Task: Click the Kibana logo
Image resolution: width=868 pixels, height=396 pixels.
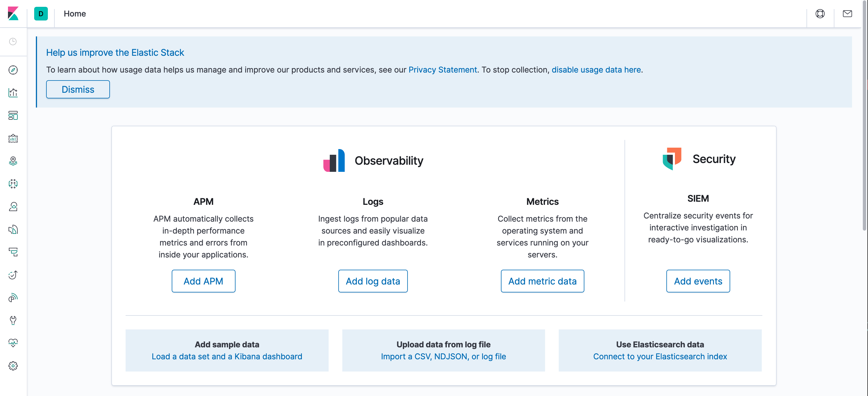Action: tap(13, 13)
